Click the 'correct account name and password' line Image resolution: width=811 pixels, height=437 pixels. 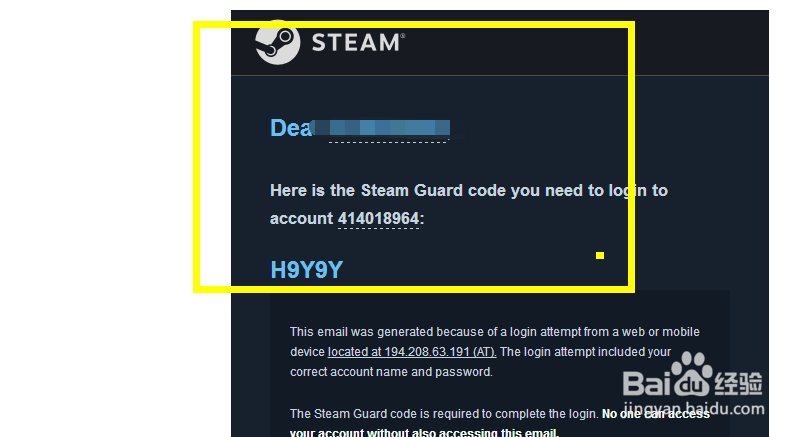click(391, 372)
